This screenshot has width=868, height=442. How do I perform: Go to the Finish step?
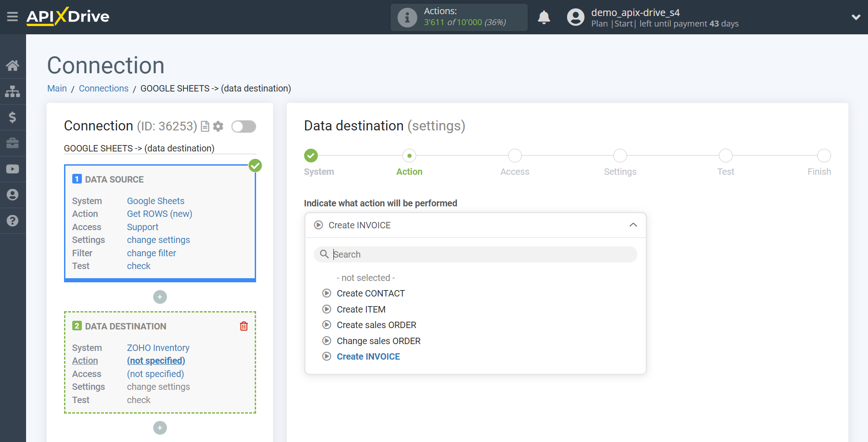pyautogui.click(x=824, y=156)
